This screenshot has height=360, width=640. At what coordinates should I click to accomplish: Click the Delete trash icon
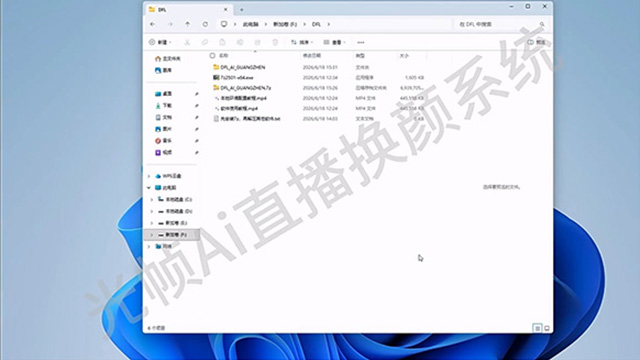click(x=275, y=42)
